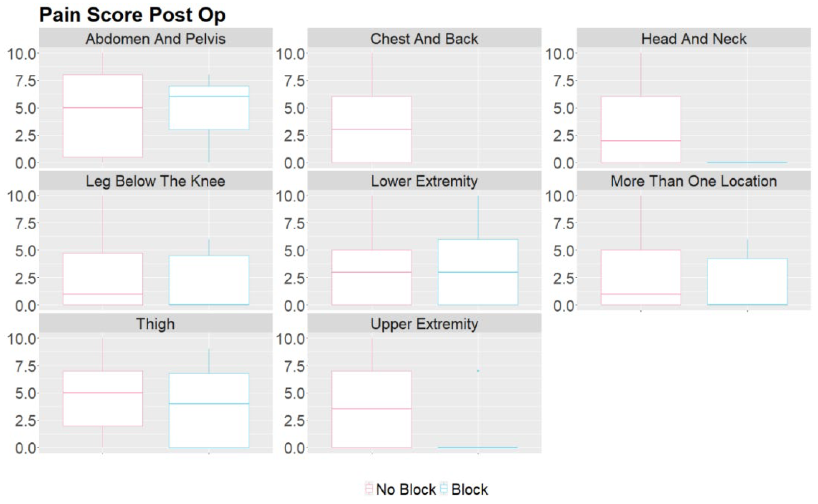818x504 pixels.
Task: Select the Abdomen And Pelvis panel header
Action: [156, 39]
